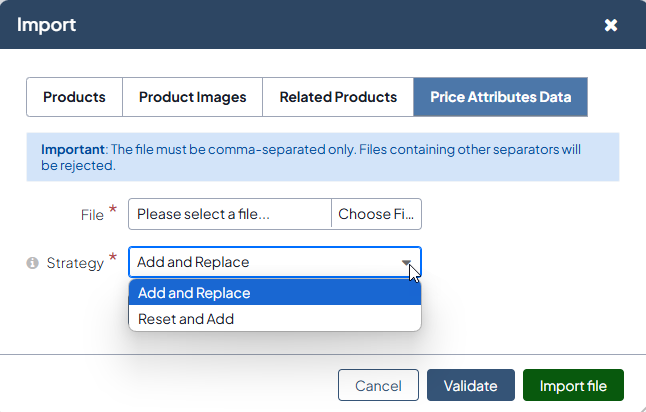Click the File field label
Image resolution: width=646 pixels, height=412 pixels.
click(92, 214)
